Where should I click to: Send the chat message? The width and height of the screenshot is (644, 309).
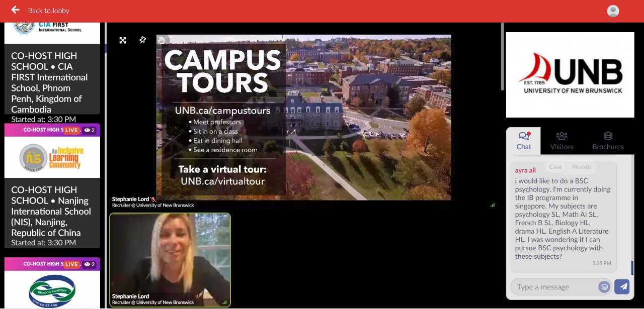[x=622, y=286]
